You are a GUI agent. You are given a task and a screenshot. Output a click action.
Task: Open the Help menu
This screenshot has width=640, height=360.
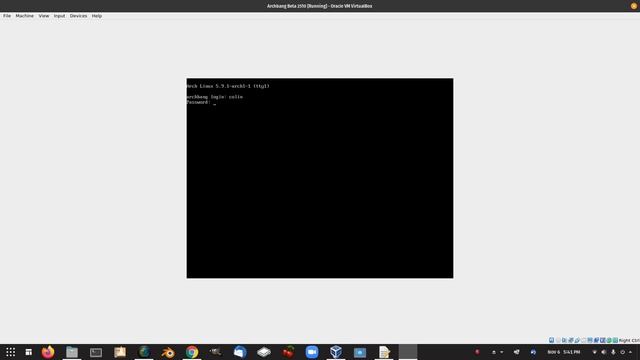(97, 16)
